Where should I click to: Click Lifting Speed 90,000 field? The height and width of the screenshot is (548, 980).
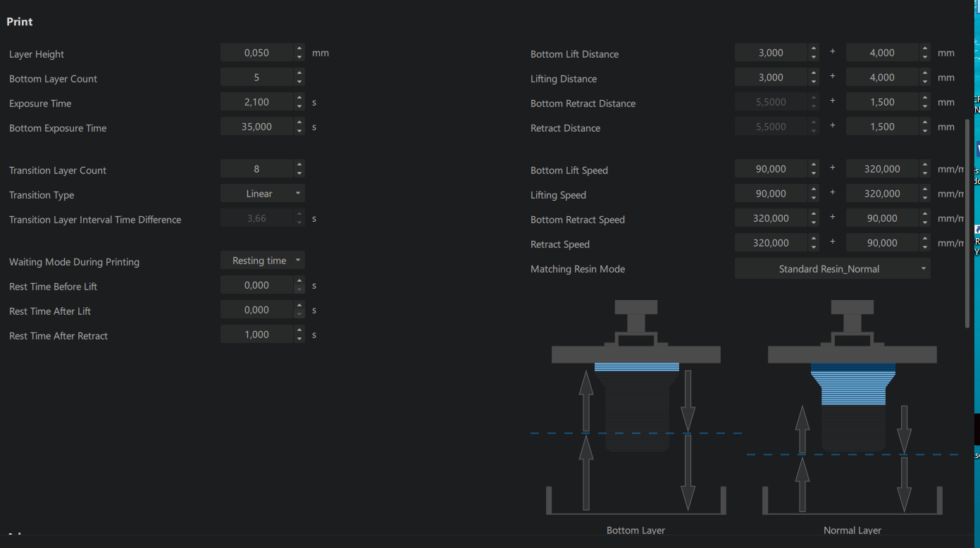pyautogui.click(x=771, y=194)
